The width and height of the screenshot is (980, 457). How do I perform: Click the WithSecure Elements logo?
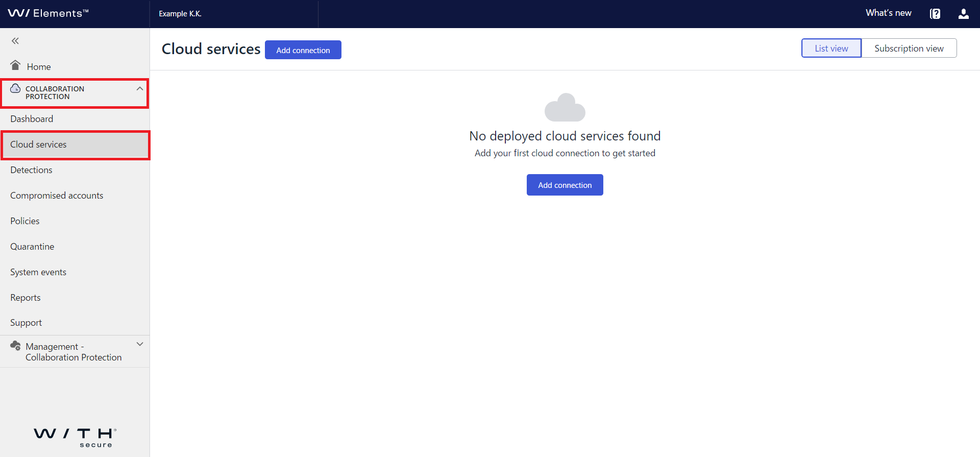click(x=48, y=13)
